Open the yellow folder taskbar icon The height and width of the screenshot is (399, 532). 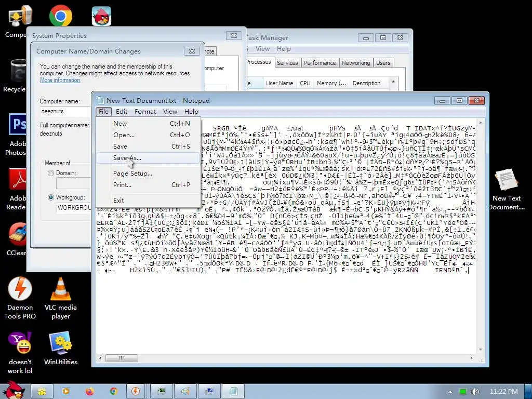click(42, 392)
